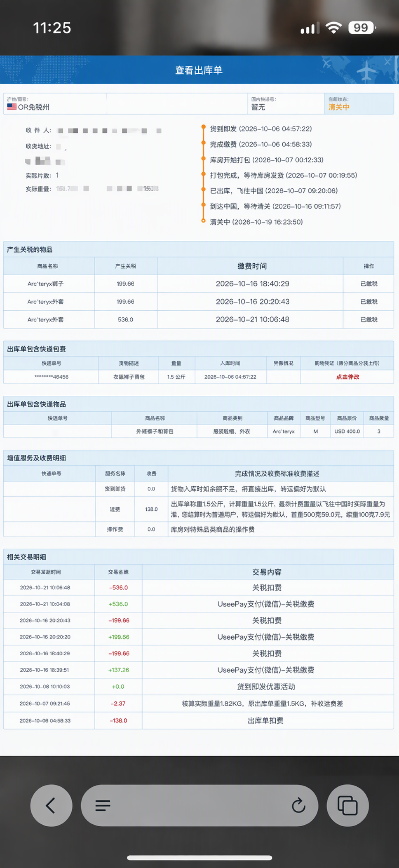Viewport: 399px width, 868px height.
Task: Select the Arc'teryx裤子 row name
Action: (x=45, y=284)
